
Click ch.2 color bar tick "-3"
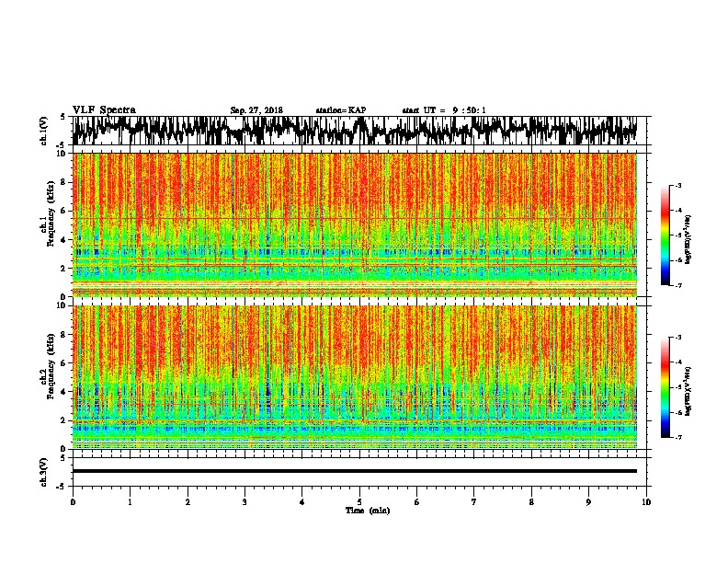[x=677, y=338]
